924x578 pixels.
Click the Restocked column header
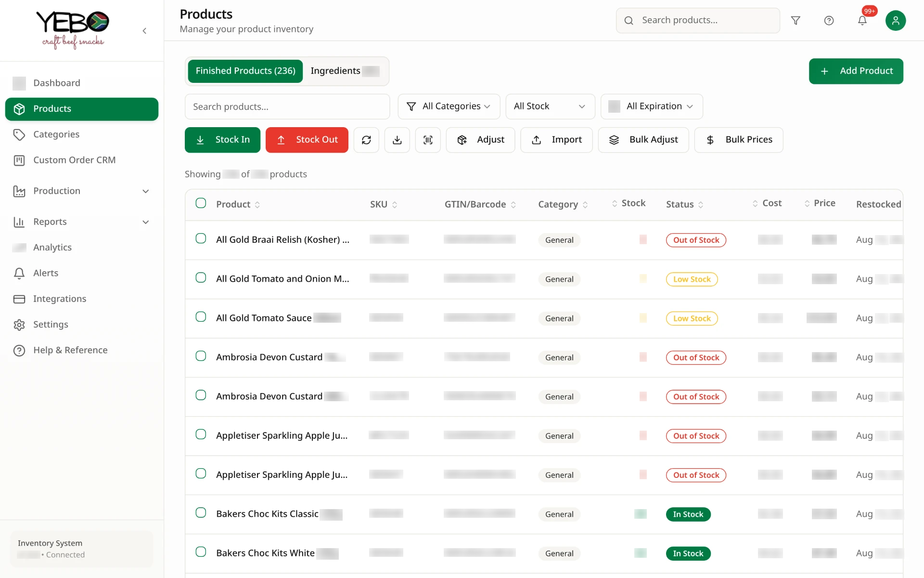tap(878, 204)
